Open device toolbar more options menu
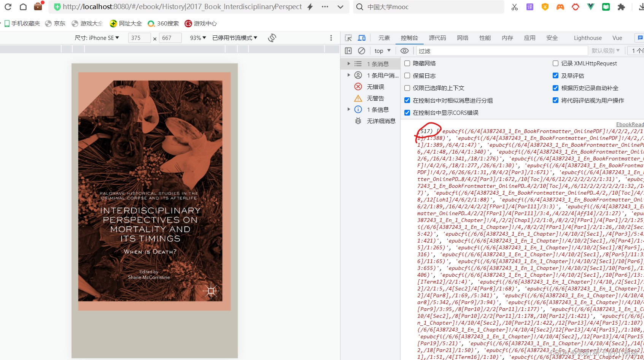Viewport: 644px width, 360px height. tap(331, 38)
